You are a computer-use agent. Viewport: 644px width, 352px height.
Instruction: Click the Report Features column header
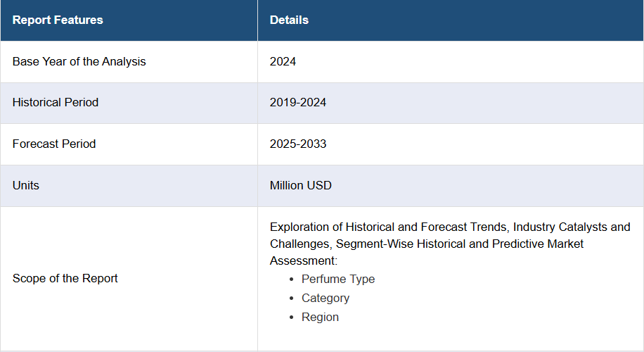58,20
